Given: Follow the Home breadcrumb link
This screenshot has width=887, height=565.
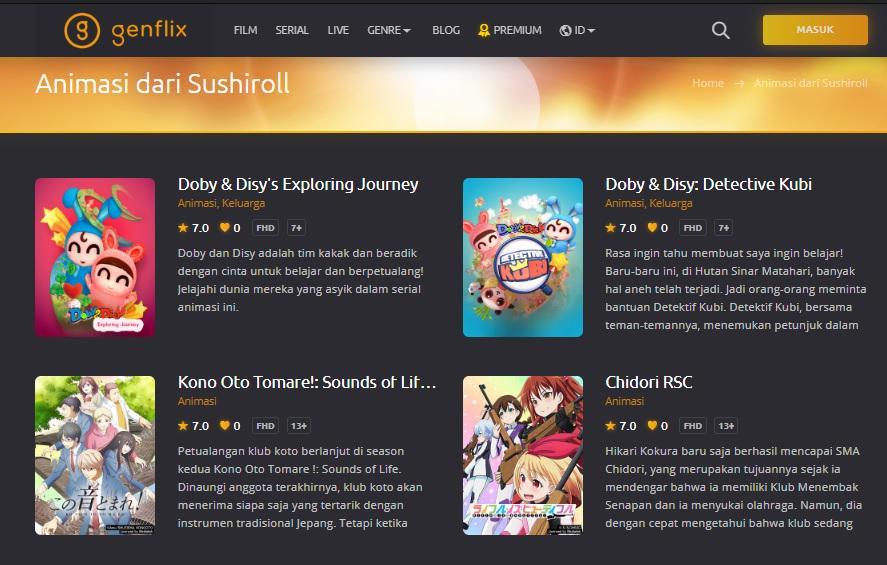Looking at the screenshot, I should (708, 83).
